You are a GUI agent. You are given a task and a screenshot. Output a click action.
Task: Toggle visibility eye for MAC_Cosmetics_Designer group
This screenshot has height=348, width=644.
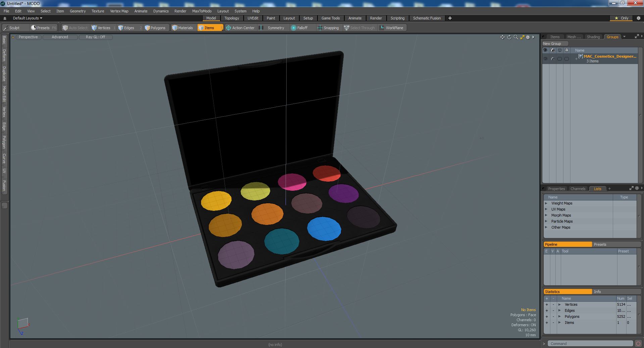[545, 59]
